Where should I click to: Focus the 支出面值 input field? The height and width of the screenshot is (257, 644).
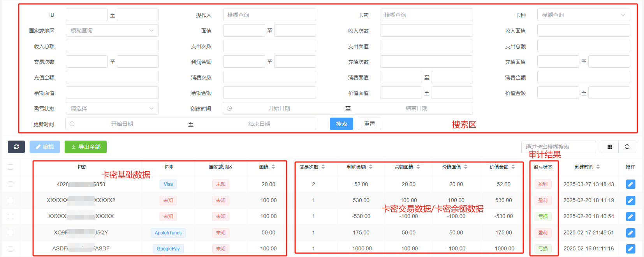(426, 46)
